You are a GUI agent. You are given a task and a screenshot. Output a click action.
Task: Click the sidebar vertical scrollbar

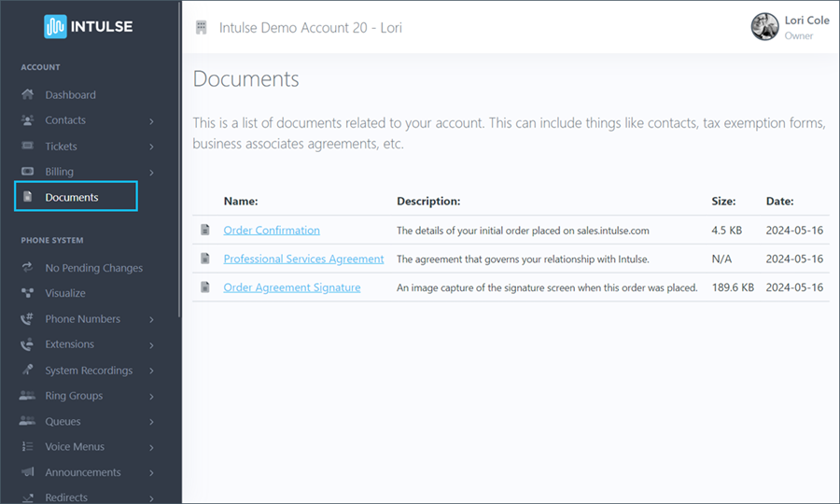[x=179, y=161]
